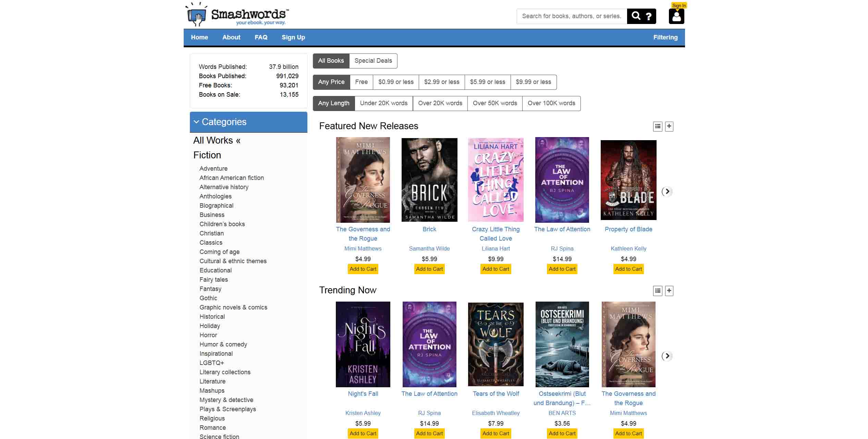Click the search books input field
868x439 pixels.
572,16
